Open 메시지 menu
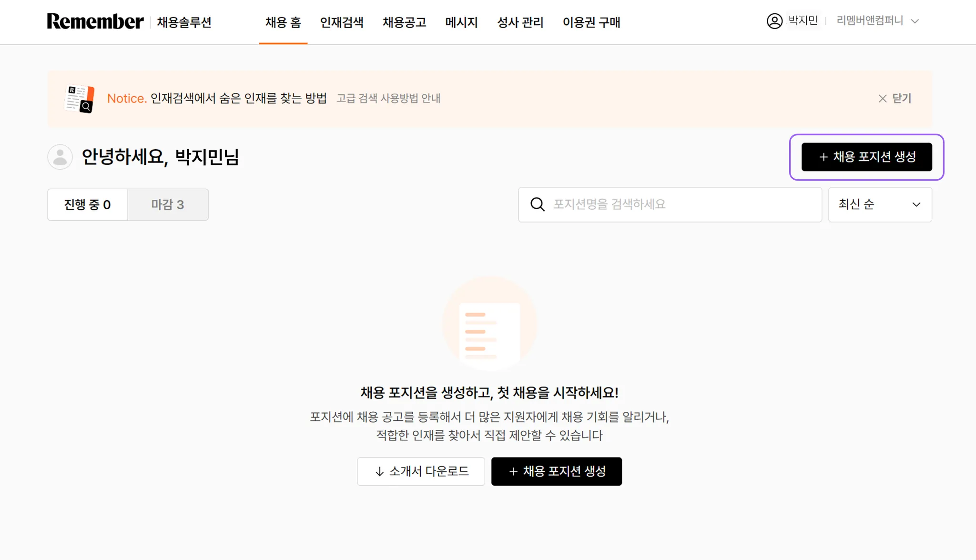976x560 pixels. pyautogui.click(x=461, y=22)
